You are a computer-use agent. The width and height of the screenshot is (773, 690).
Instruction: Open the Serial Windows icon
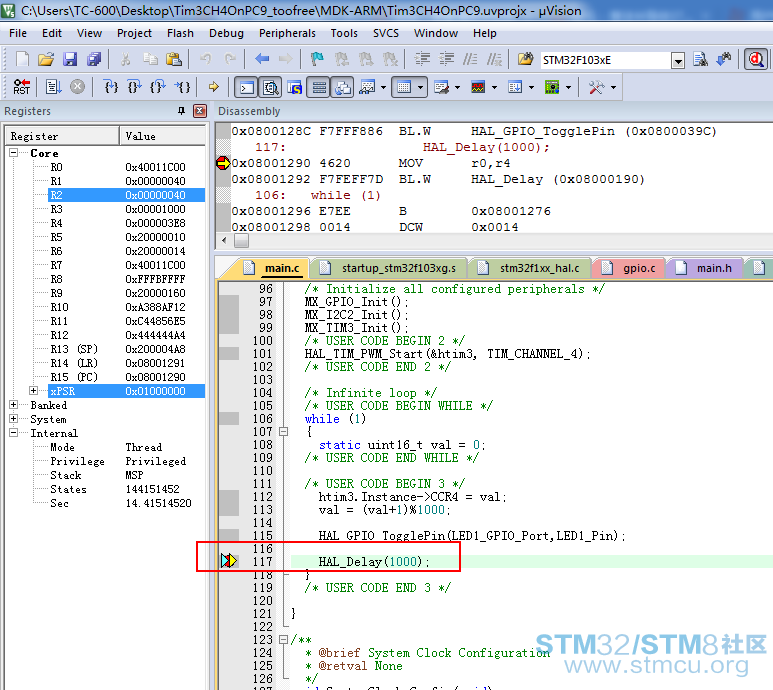pyautogui.click(x=441, y=88)
